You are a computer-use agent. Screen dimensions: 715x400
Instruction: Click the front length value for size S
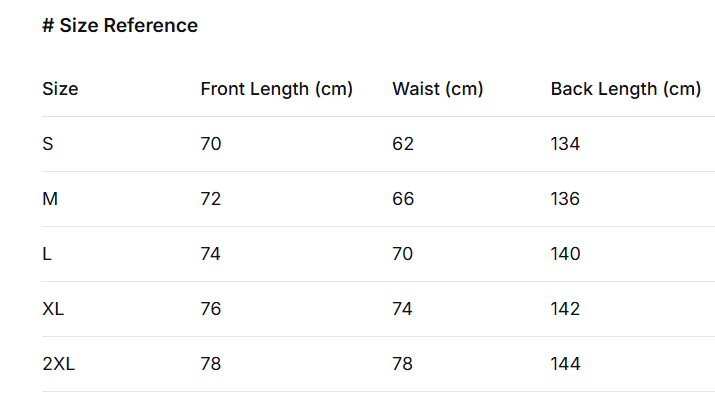click(211, 144)
